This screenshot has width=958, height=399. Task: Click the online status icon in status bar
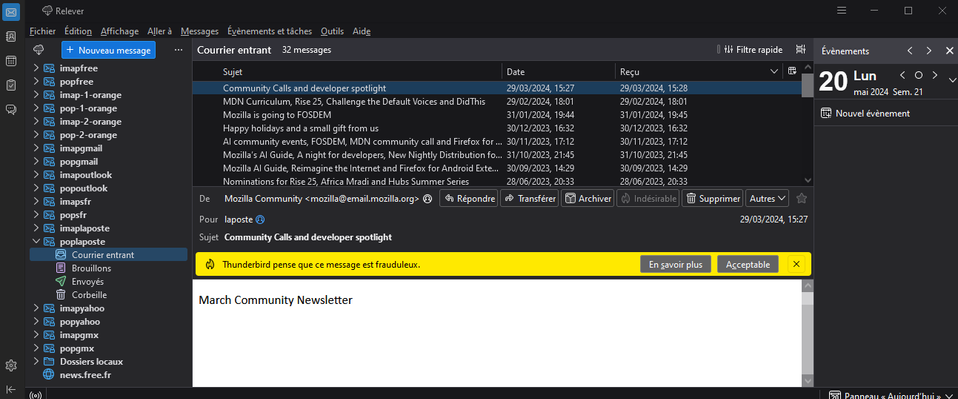coord(36,394)
